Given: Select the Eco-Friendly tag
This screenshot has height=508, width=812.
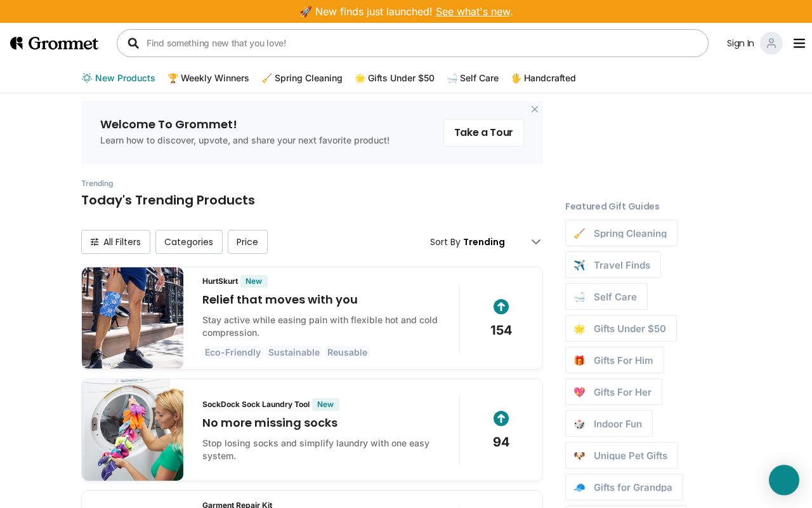Looking at the screenshot, I should click(x=233, y=352).
